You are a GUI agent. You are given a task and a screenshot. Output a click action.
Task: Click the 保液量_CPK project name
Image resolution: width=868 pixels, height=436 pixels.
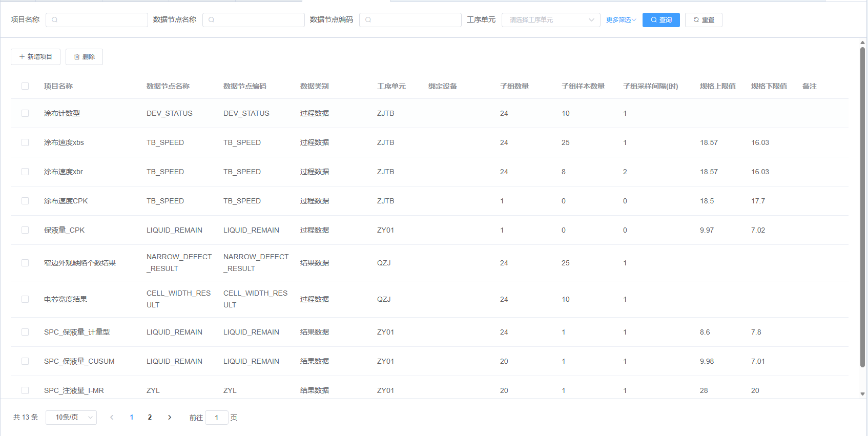coord(65,230)
